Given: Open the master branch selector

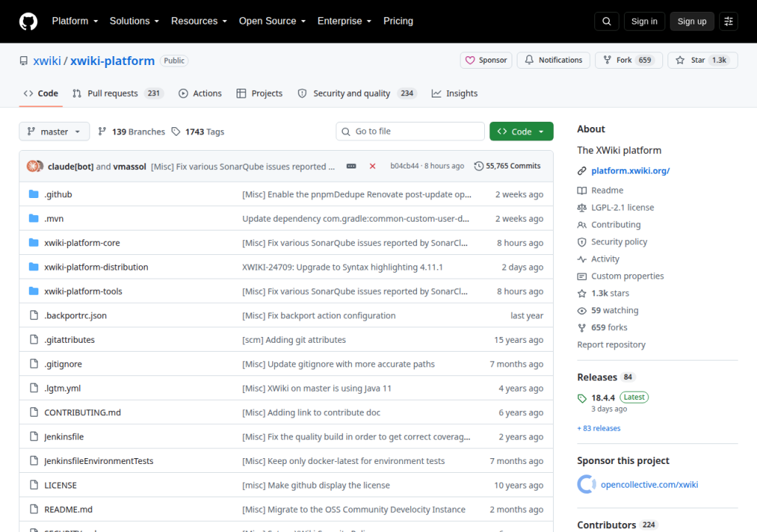Looking at the screenshot, I should point(54,132).
